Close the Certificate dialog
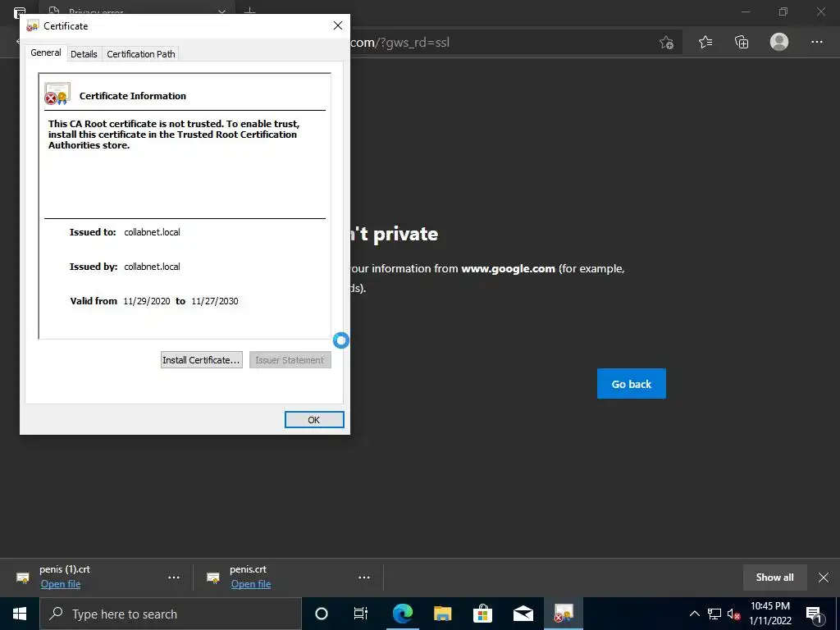 (x=337, y=25)
